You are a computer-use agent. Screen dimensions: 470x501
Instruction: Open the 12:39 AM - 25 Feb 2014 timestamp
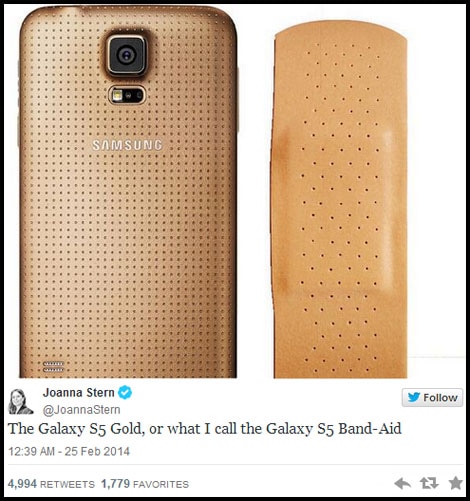click(x=69, y=451)
